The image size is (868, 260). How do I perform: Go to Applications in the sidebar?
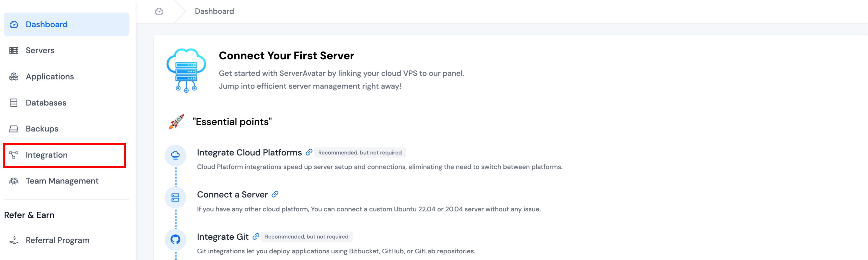click(49, 77)
